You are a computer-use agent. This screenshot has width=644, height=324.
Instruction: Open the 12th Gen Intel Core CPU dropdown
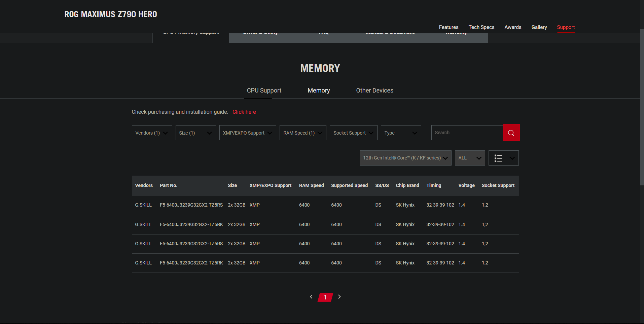coord(405,158)
